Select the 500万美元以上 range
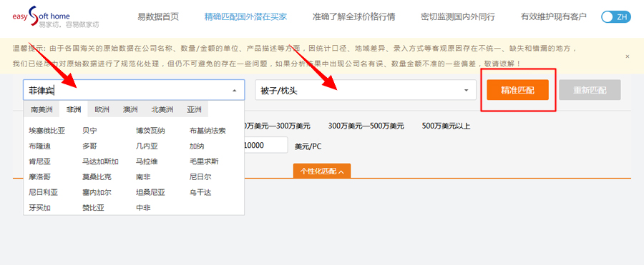The height and width of the screenshot is (265, 644). tap(446, 126)
